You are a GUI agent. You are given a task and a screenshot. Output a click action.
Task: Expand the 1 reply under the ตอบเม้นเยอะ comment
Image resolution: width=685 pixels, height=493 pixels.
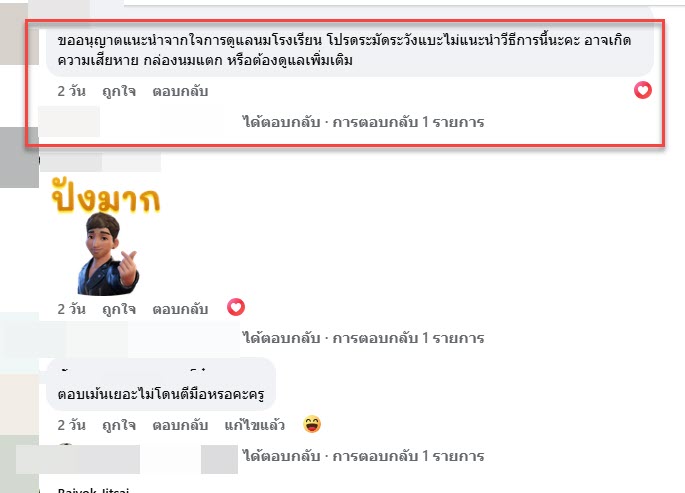pyautogui.click(x=363, y=456)
